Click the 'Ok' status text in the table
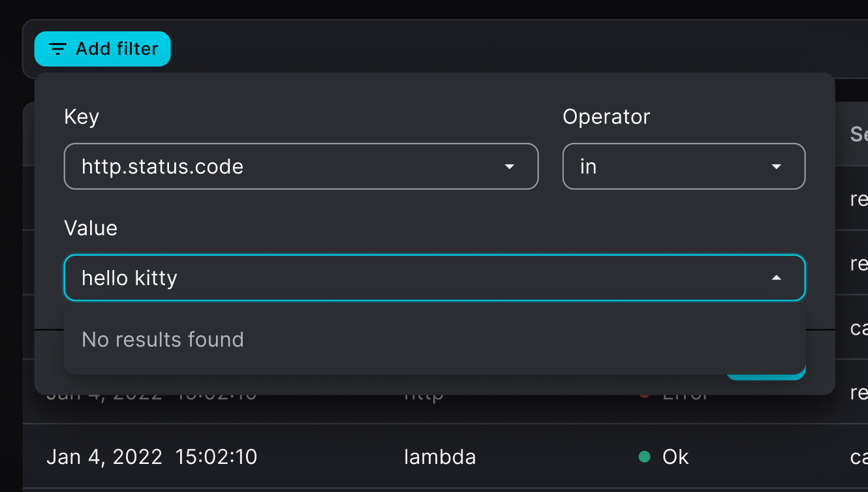868x492 pixels. click(675, 457)
